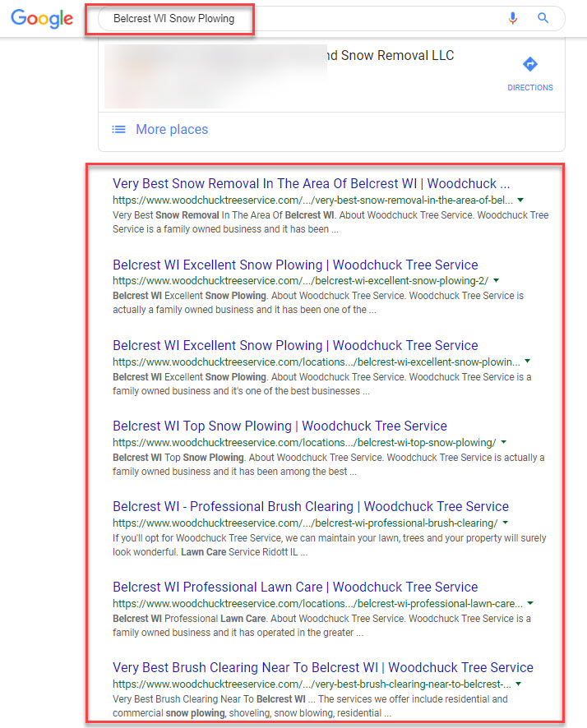This screenshot has width=587, height=728.
Task: Click the belcrest-wi-professional-brush-clearing URL text
Action: [x=305, y=523]
